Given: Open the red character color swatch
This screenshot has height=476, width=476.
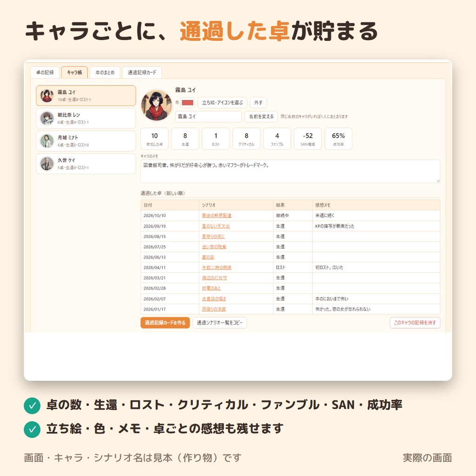Looking at the screenshot, I should 187,103.
